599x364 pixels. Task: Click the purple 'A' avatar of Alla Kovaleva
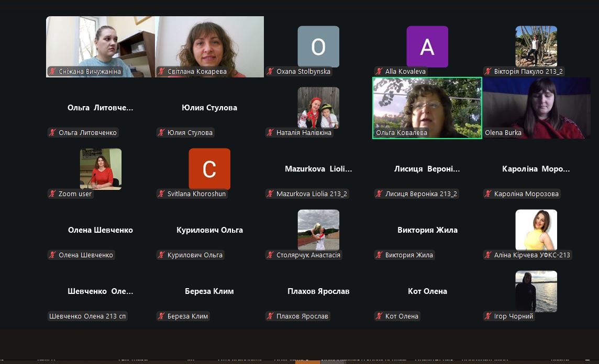(427, 47)
